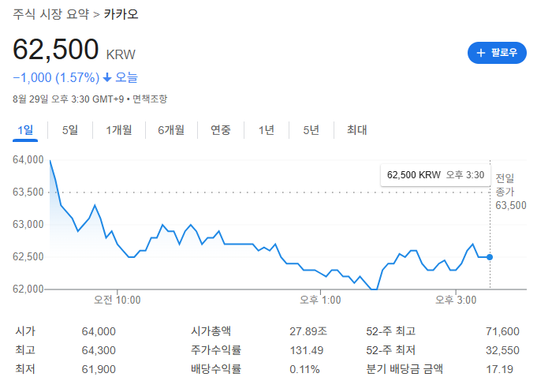The height and width of the screenshot is (392, 552).
Task: Click the blue chart endpoint marker dot
Action: point(490,257)
